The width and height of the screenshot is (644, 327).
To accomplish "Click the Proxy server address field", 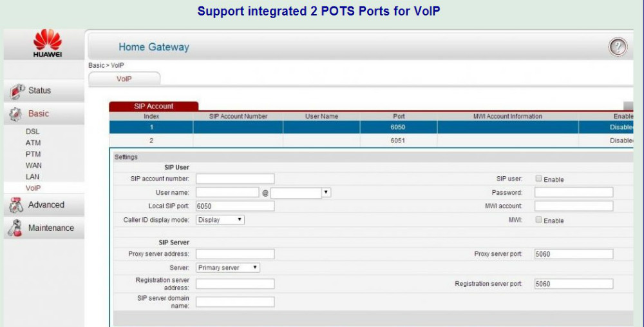I will (235, 254).
